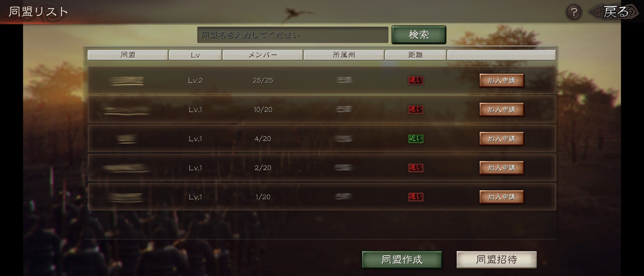Open 同盟招待 alliance invitations

[496, 260]
